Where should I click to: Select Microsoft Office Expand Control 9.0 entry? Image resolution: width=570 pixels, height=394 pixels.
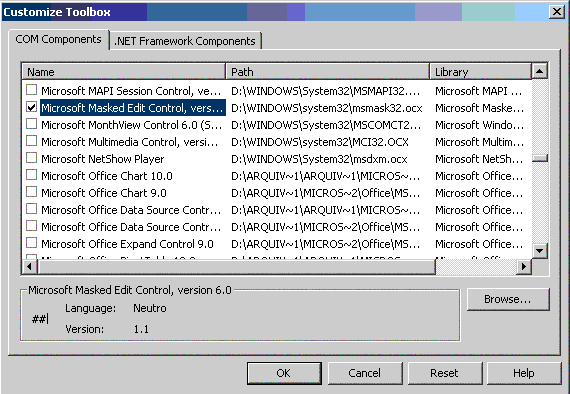277,244
